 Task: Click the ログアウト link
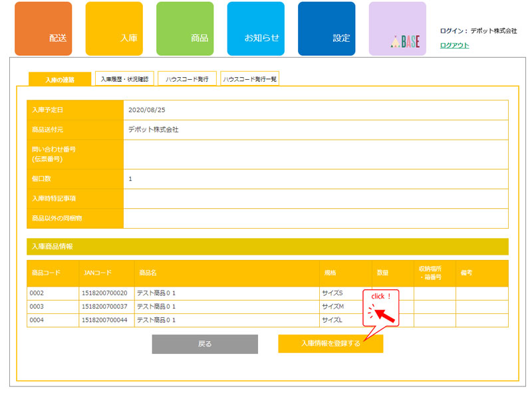click(x=454, y=45)
